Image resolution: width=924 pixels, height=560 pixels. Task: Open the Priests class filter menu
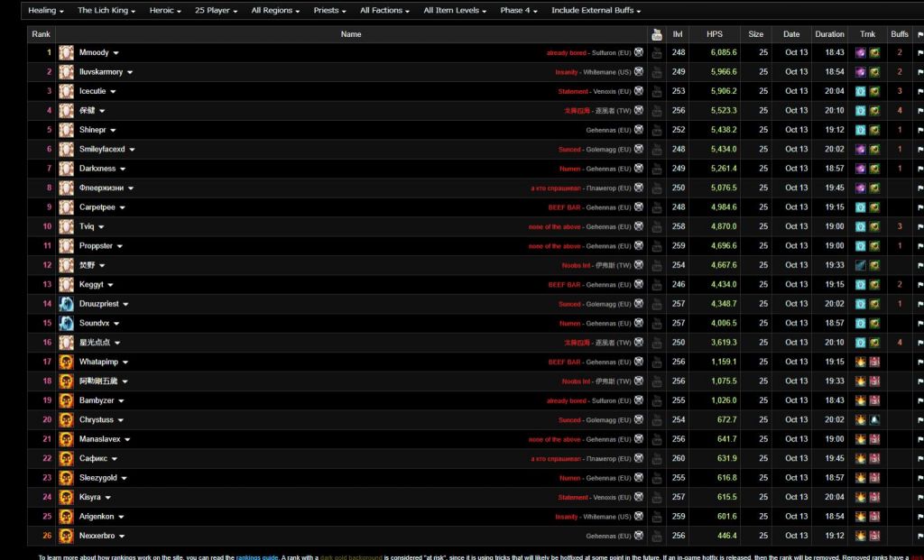[x=330, y=11]
